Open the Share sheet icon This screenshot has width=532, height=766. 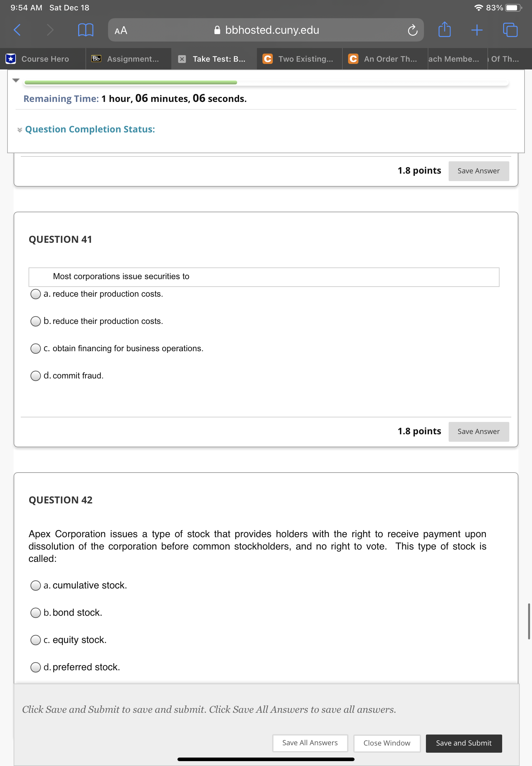coord(445,30)
